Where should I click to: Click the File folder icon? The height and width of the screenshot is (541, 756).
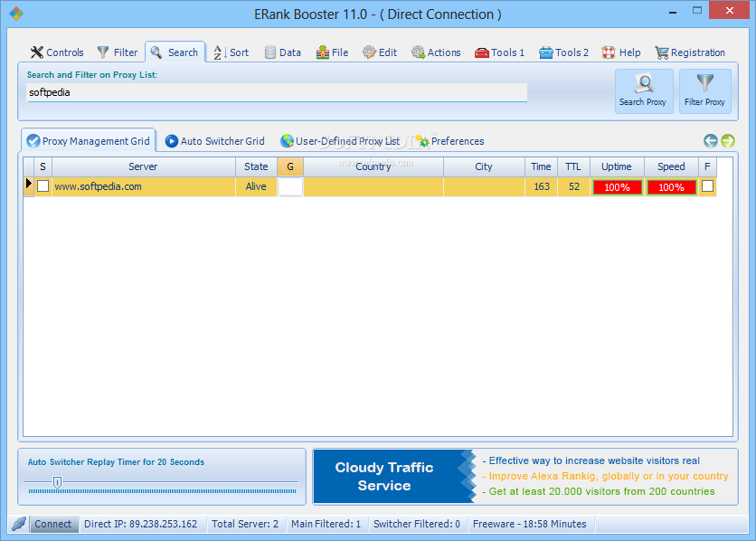tap(323, 52)
